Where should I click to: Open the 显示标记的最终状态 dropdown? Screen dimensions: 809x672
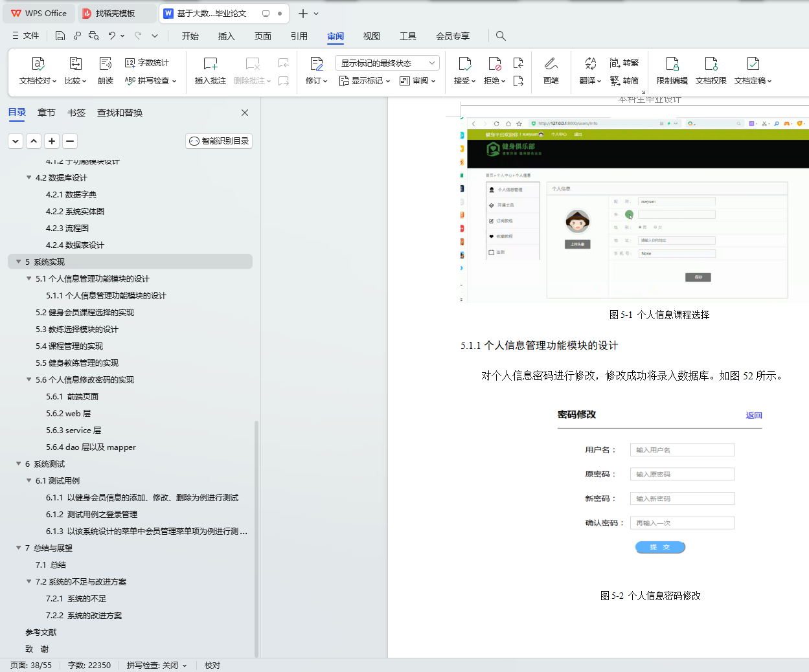click(x=387, y=63)
